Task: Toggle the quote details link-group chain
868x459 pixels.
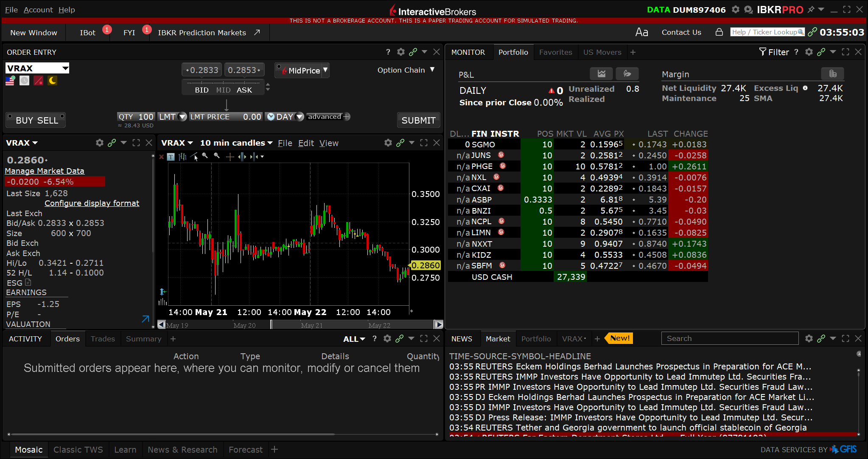Action: pos(112,143)
